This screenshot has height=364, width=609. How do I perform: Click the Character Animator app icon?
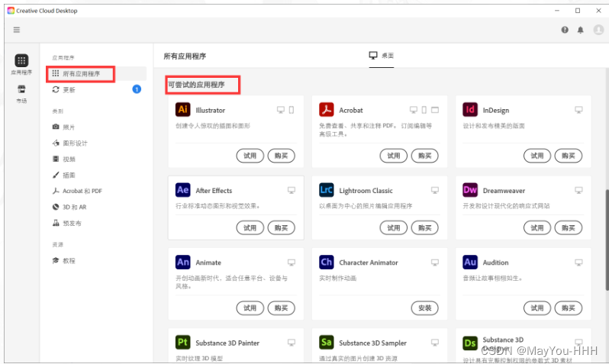pos(327,263)
